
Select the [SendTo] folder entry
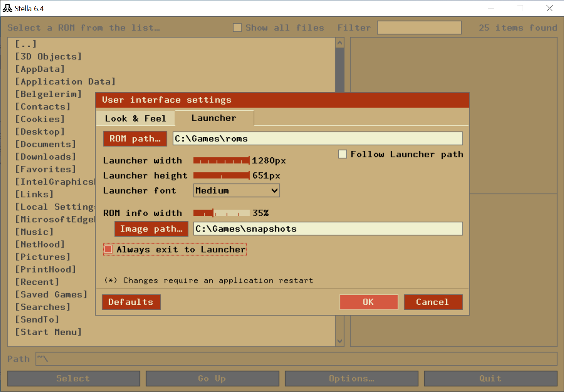tap(37, 319)
